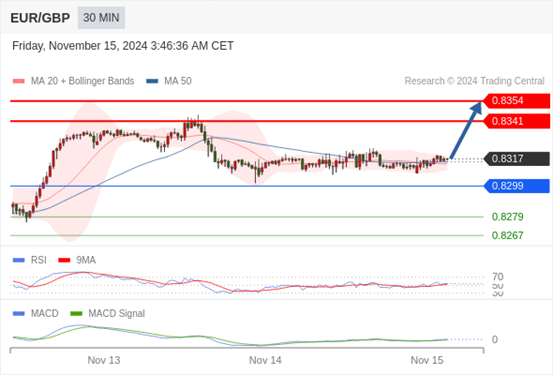The image size is (553, 375).
Task: Click the MACD Signal green swatch
Action: coord(76,314)
